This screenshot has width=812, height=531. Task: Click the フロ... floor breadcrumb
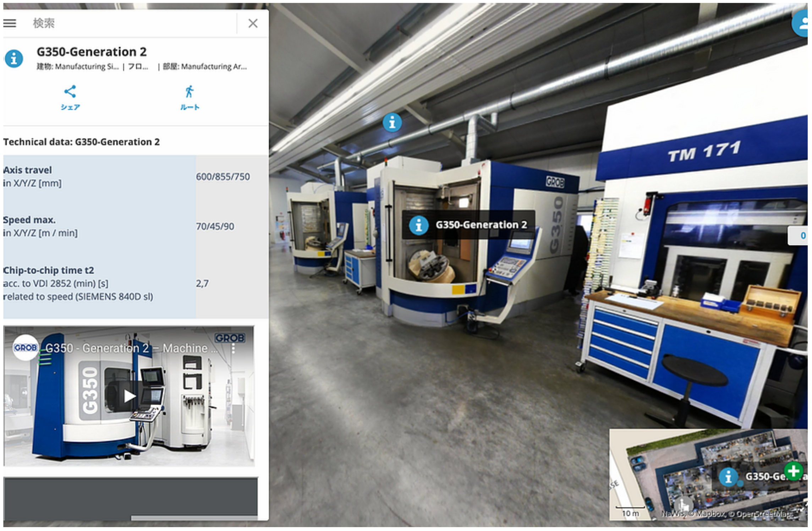point(138,66)
